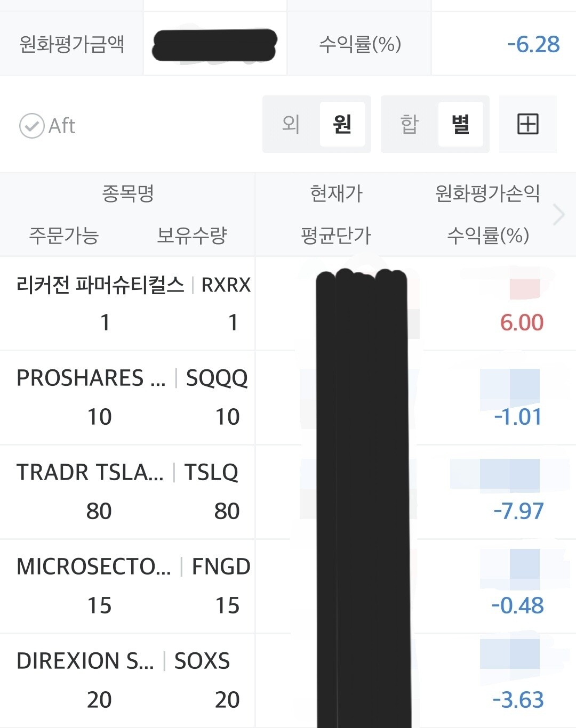Screen dimensions: 576x728
Task: Sort by 수익률(%) column header
Action: 487,235
